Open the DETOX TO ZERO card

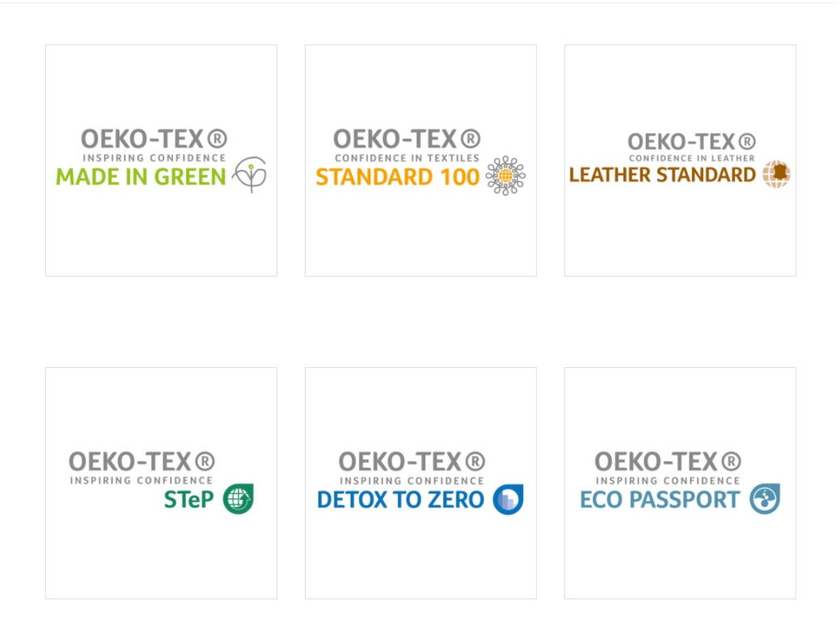420,484
